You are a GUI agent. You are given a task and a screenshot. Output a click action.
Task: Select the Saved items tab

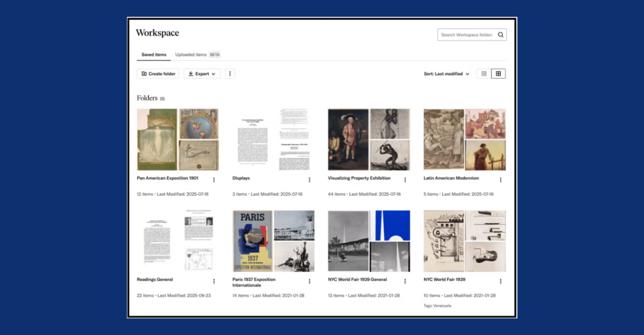(153, 55)
